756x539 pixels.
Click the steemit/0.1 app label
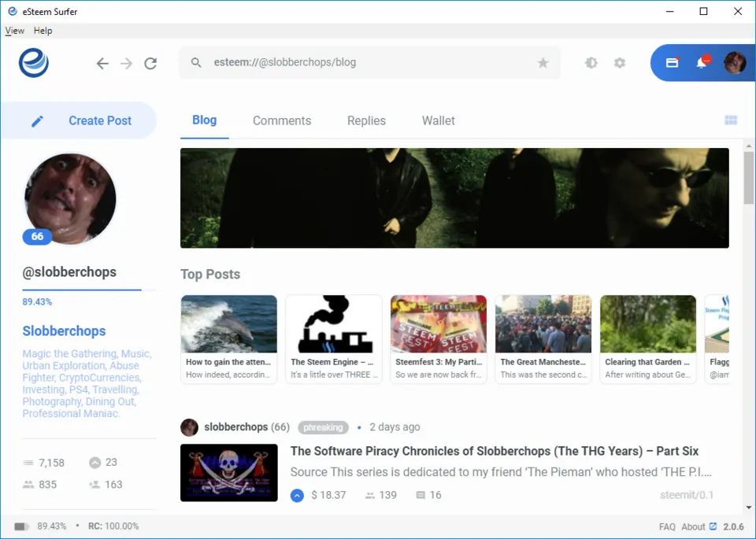pyautogui.click(x=687, y=495)
